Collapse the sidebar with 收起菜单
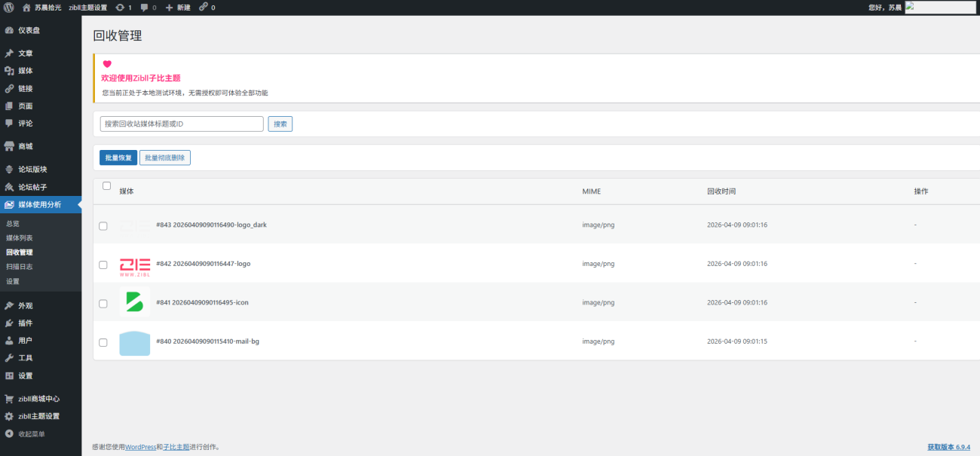 point(31,434)
